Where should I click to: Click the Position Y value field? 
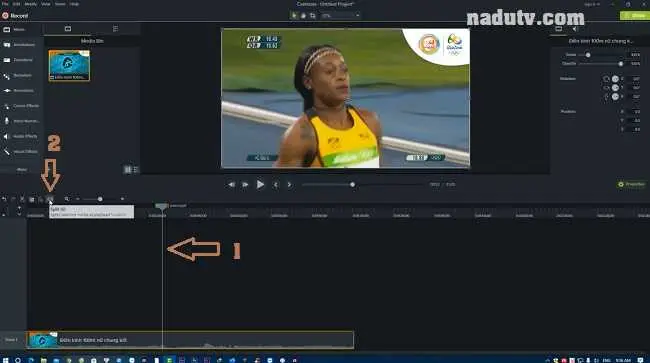coord(635,121)
